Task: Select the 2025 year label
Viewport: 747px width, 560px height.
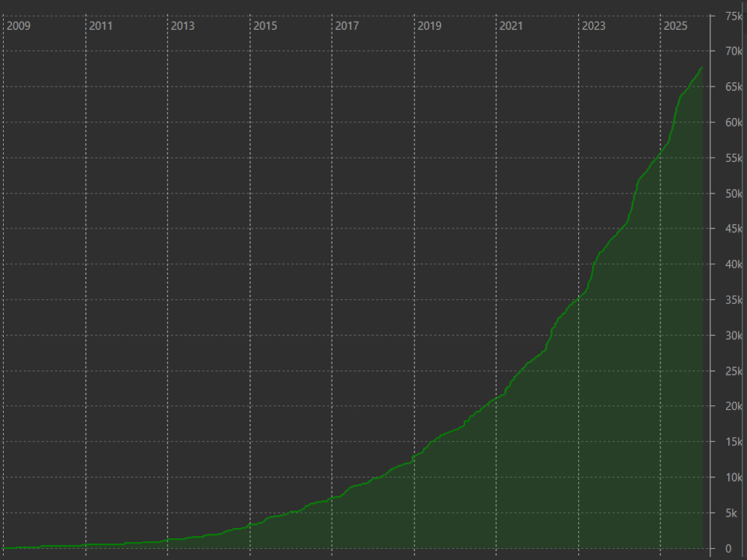Action: [x=675, y=26]
